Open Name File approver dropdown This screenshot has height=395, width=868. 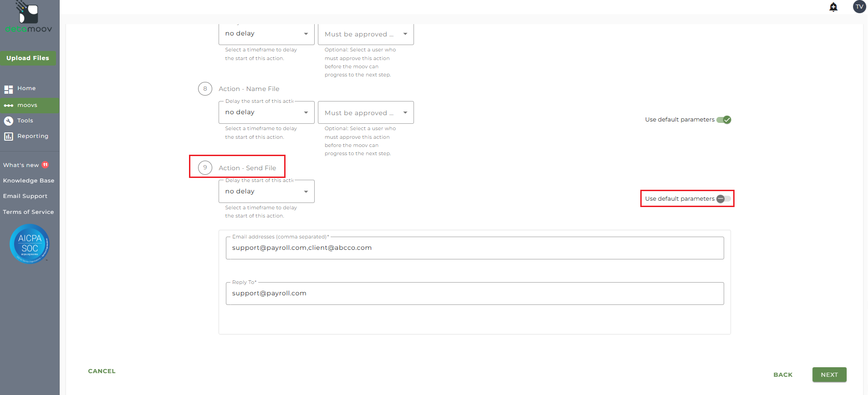point(366,112)
